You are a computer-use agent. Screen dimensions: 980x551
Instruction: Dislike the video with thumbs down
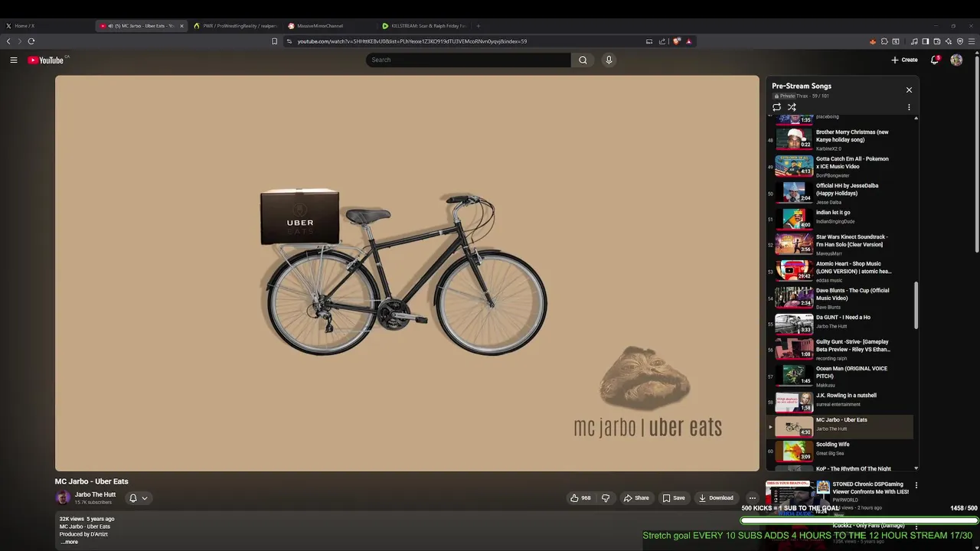coord(606,498)
